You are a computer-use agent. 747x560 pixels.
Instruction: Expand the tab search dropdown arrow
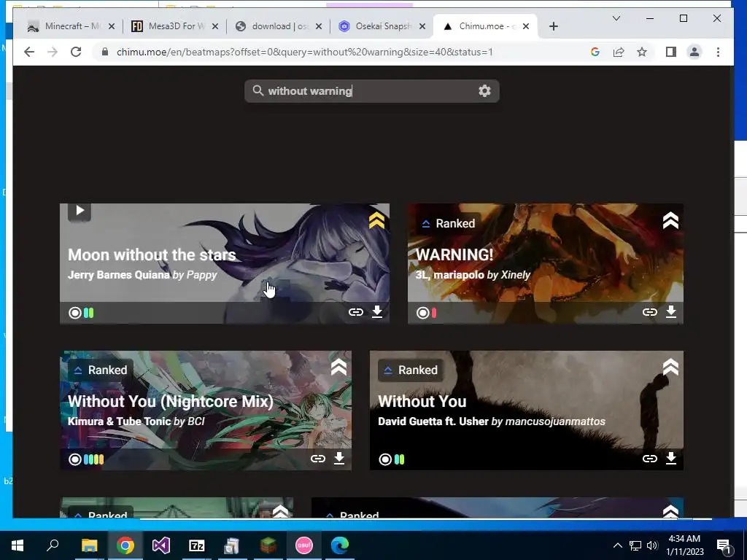(x=616, y=18)
